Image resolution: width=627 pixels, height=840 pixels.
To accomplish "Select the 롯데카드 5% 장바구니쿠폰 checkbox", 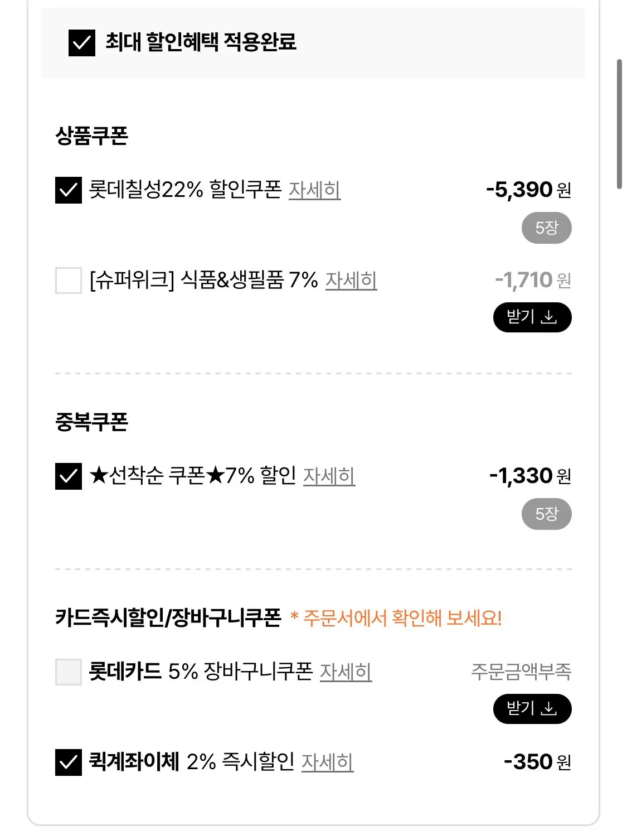I will point(69,672).
